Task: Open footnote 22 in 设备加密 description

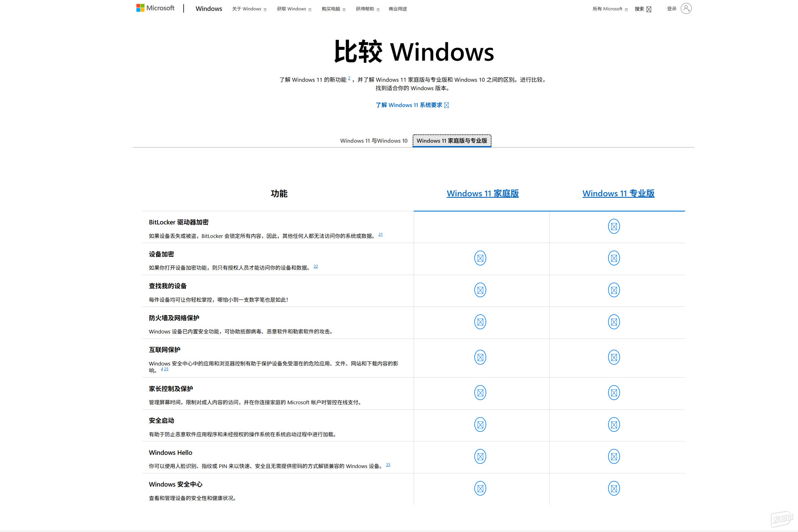Action: [316, 266]
